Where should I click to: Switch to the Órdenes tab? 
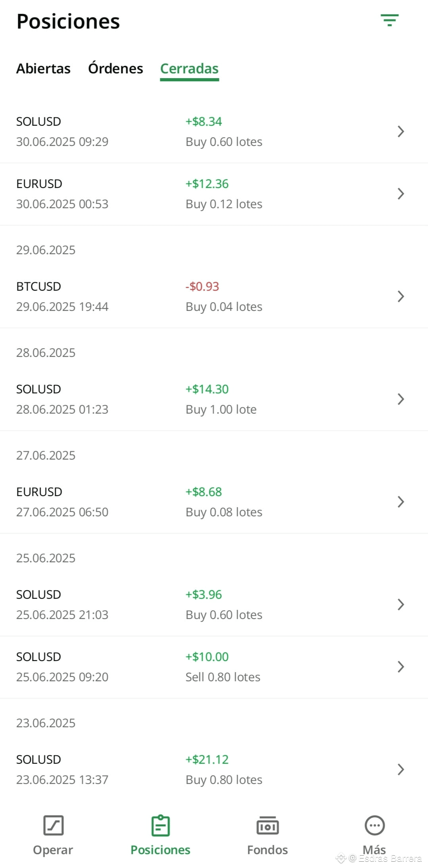click(115, 69)
